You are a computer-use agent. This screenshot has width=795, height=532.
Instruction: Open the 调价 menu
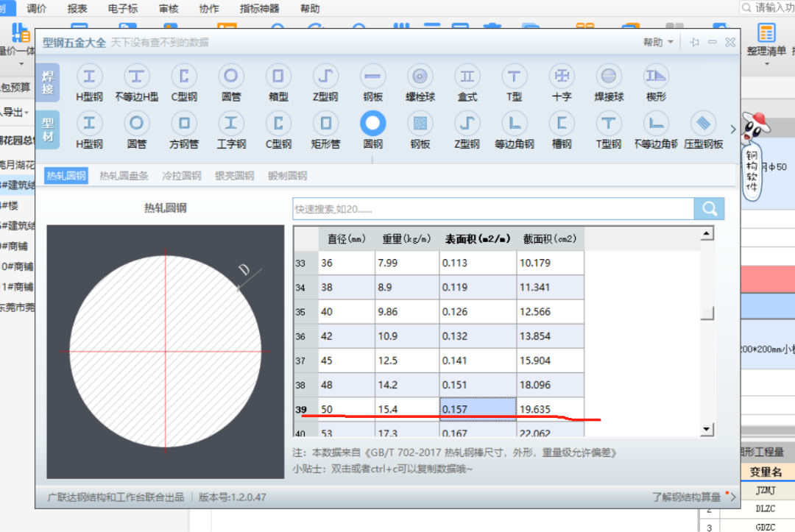pos(36,8)
